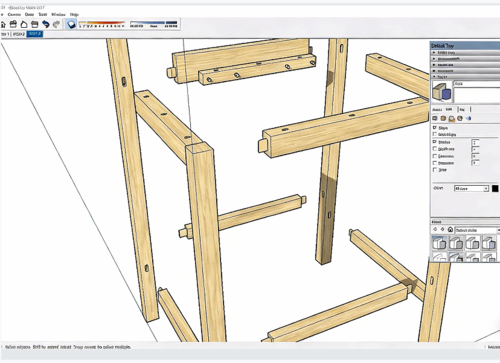Click the orange-red shadow date slider

point(102,24)
